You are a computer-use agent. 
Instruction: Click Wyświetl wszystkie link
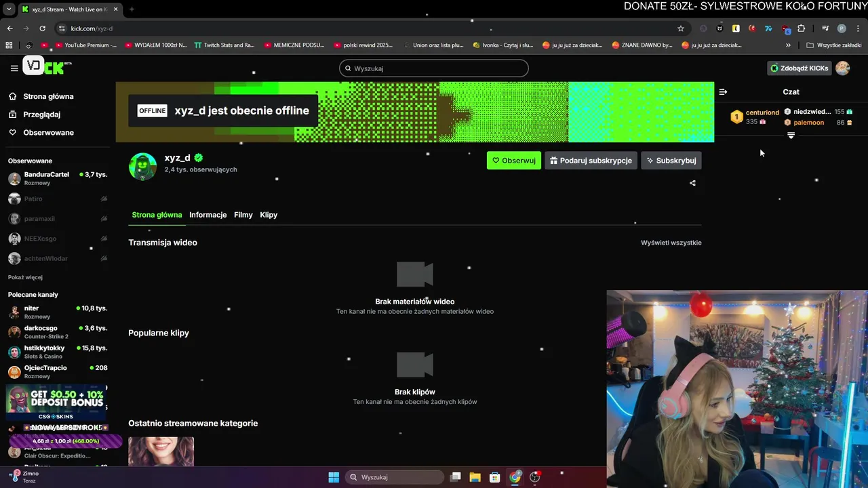coord(671,243)
